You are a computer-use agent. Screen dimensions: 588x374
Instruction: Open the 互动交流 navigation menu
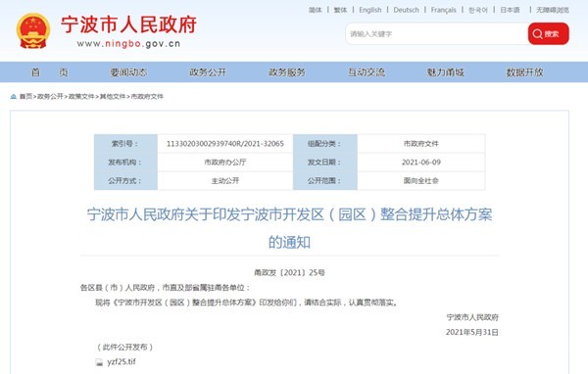(x=367, y=72)
